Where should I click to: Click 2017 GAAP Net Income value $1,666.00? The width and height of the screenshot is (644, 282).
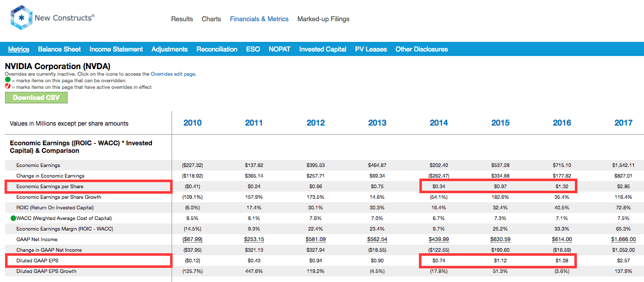coord(623,240)
